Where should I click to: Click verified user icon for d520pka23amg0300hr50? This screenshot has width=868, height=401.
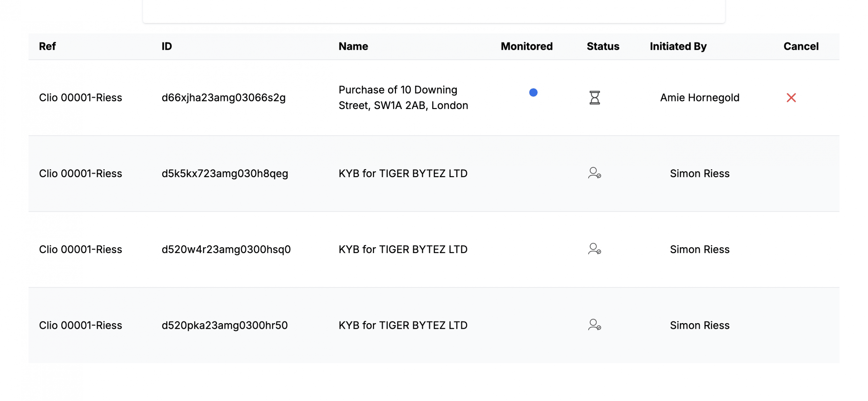tap(594, 325)
